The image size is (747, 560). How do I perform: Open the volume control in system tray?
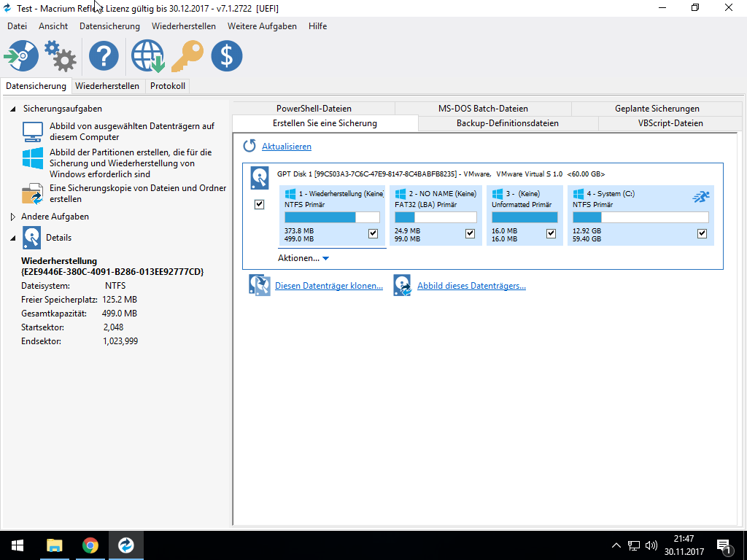tap(651, 545)
